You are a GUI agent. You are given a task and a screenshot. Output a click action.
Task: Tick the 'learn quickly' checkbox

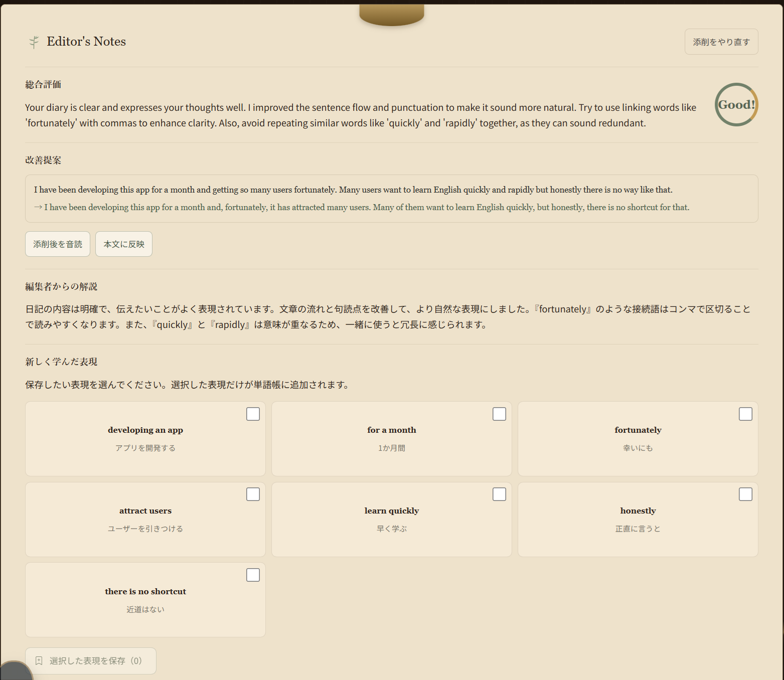pyautogui.click(x=499, y=494)
